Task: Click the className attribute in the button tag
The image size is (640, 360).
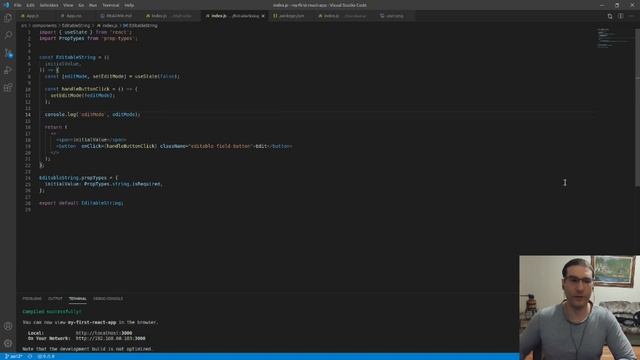Action: 206,146
